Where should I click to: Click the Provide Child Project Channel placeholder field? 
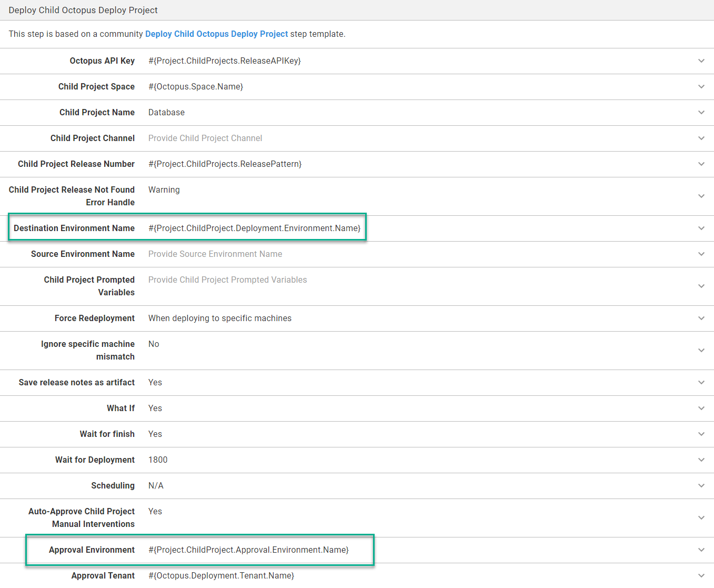pos(205,138)
